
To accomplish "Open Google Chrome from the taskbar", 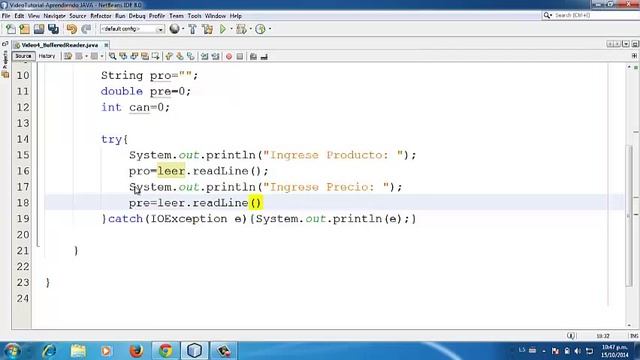I will [x=165, y=351].
